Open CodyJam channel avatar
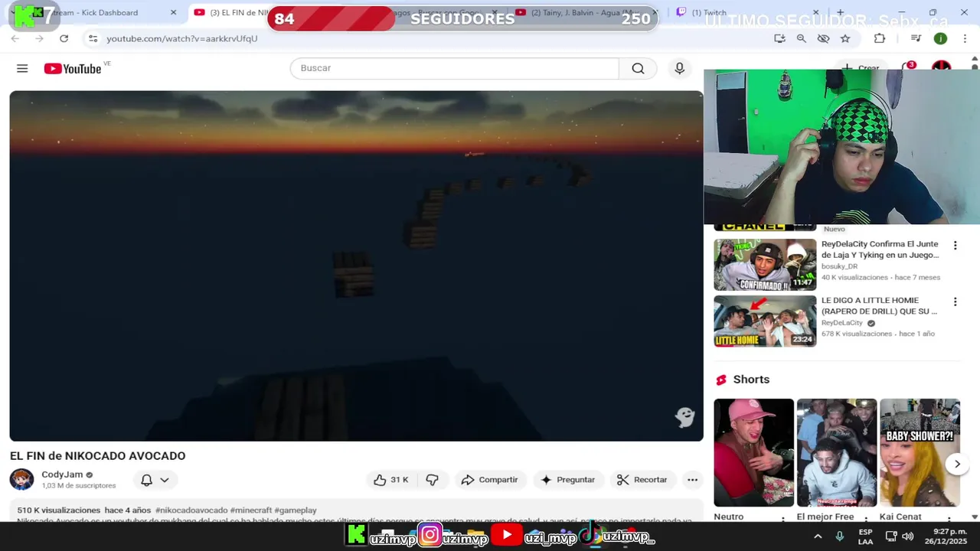The image size is (980, 551). [21, 480]
